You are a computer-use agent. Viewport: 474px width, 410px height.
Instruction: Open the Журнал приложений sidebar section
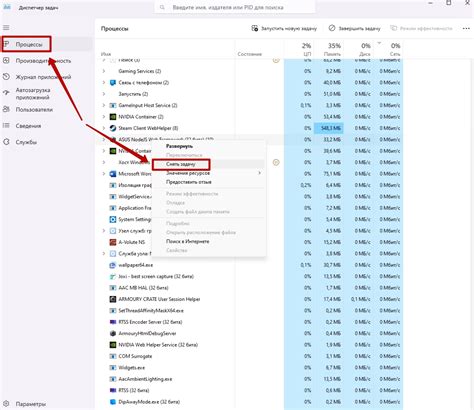point(43,77)
